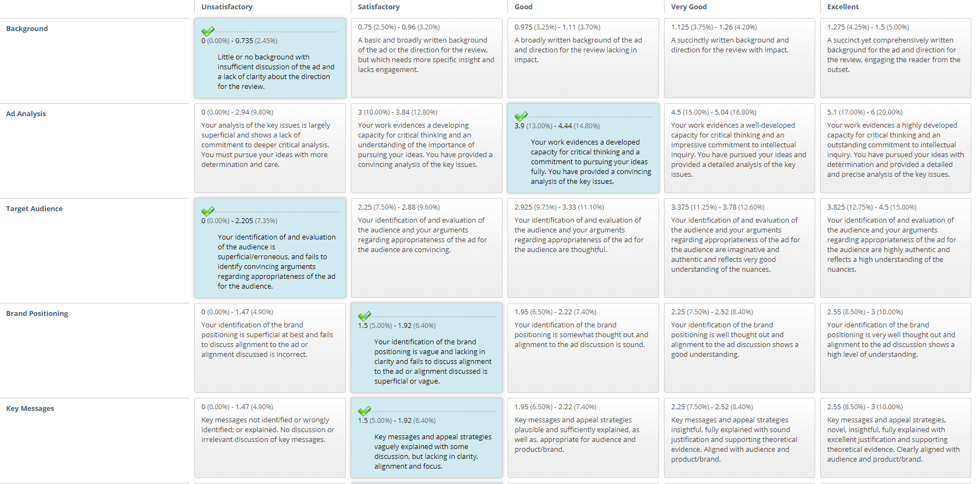Click the checkmark in Key Messages Satisfactory cell
This screenshot has height=484, width=980.
point(364,411)
